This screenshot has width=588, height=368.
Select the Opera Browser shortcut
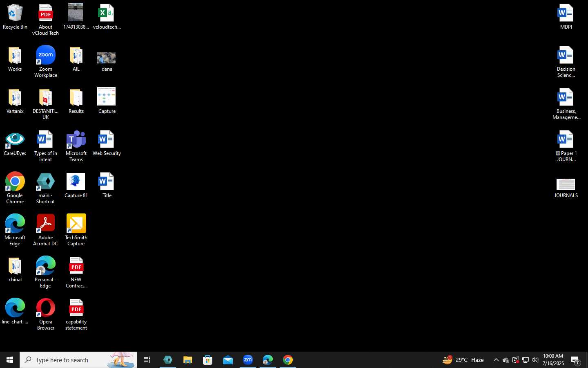(45, 315)
